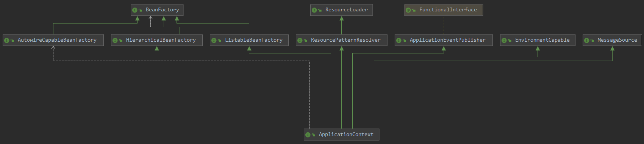644x144 pixels.
Task: Select the ResourceLoader node label
Action: point(347,10)
